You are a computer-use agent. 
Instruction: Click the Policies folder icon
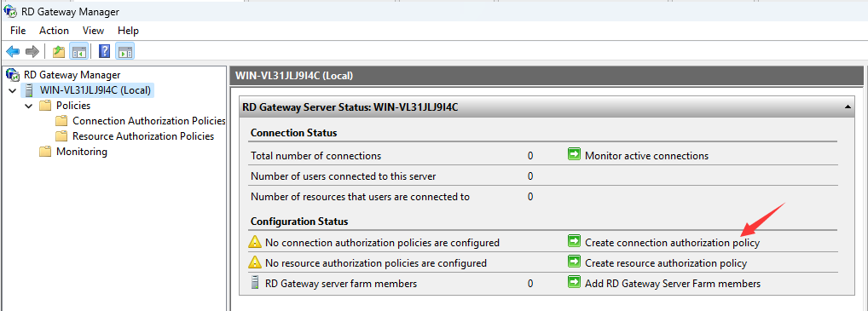(45, 106)
